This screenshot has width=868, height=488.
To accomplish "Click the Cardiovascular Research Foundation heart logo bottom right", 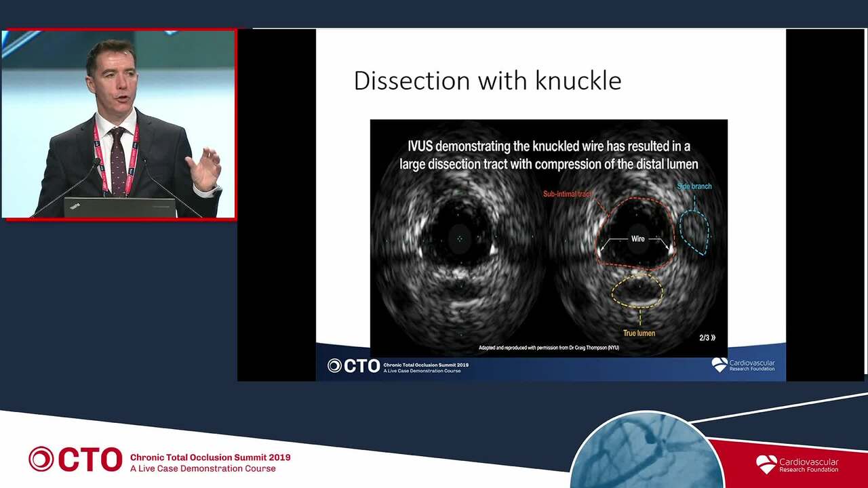I will pyautogui.click(x=797, y=465).
